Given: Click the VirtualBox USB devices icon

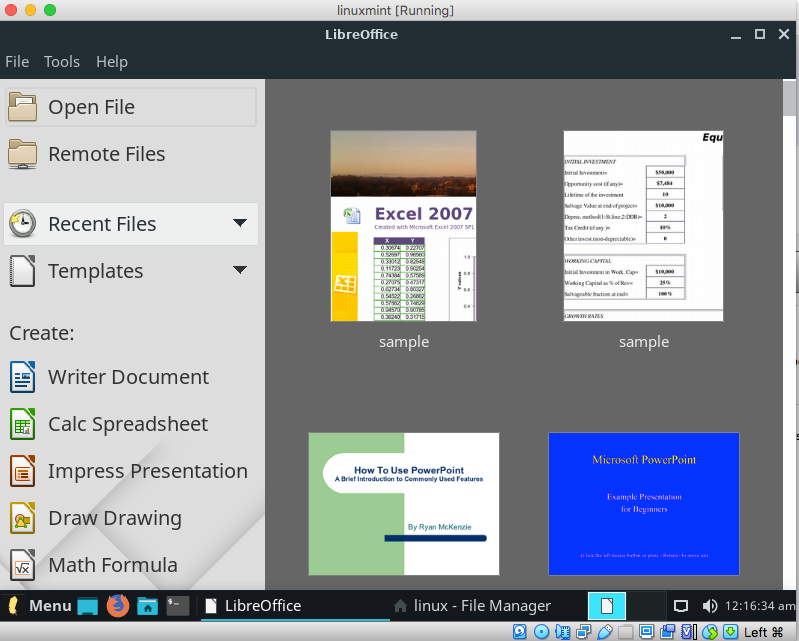Looking at the screenshot, I should coord(604,632).
